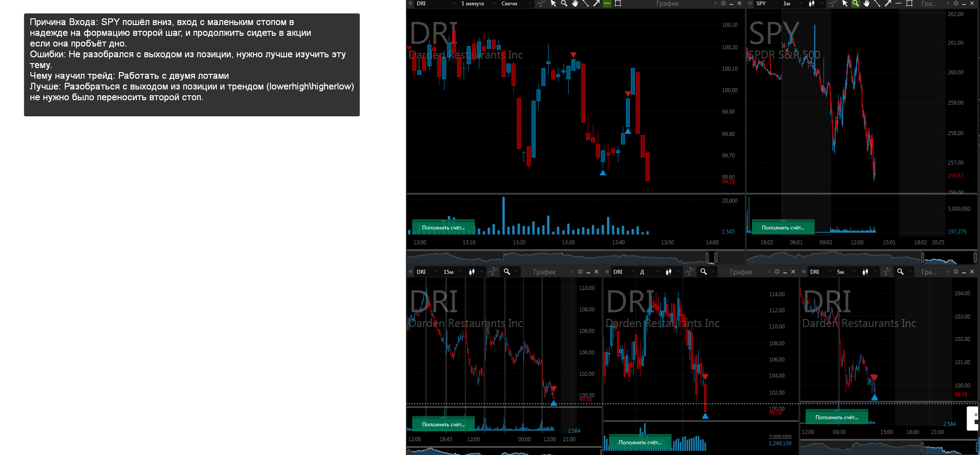Open '5м' timeframe dropdown
The height and width of the screenshot is (455, 980).
coord(845,272)
